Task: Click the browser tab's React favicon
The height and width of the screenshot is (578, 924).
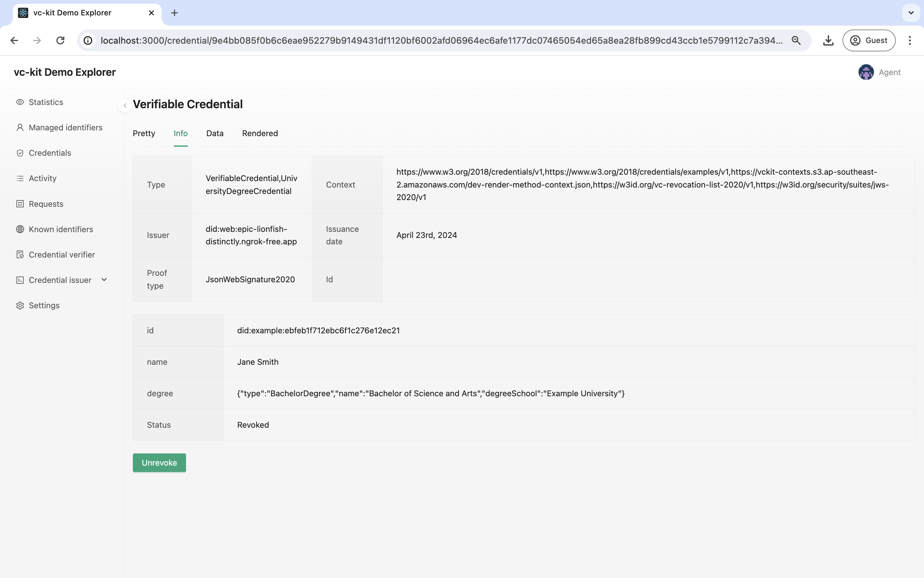Action: point(23,13)
